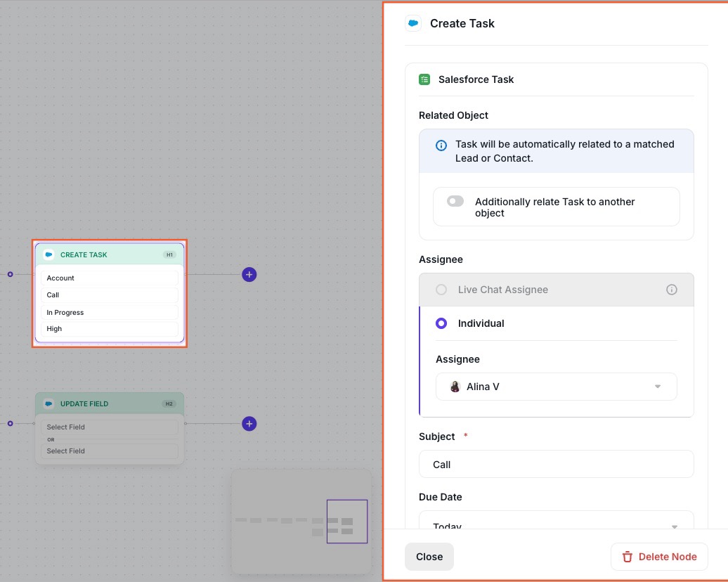
Task: Select the Account row in Create Task node
Action: [x=109, y=278]
